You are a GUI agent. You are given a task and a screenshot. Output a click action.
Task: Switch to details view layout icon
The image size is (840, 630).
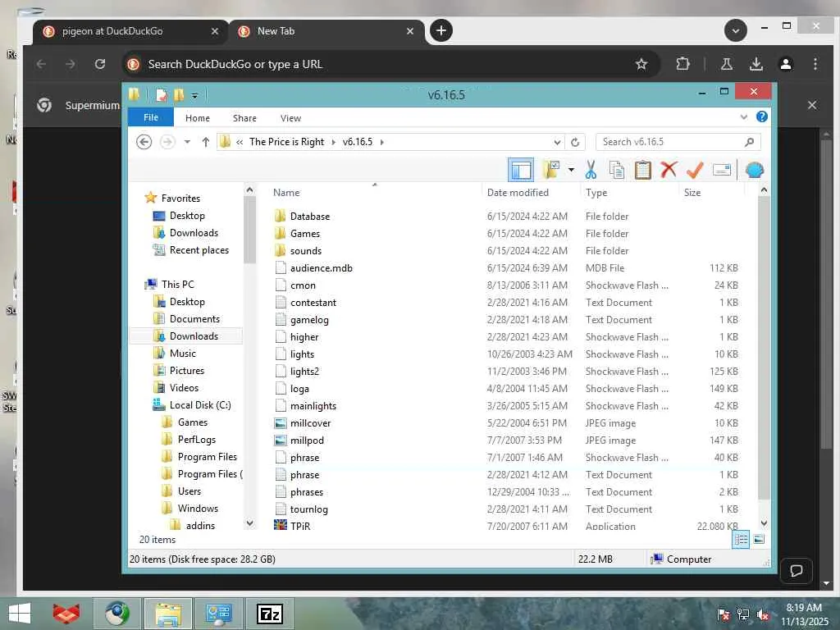(741, 540)
